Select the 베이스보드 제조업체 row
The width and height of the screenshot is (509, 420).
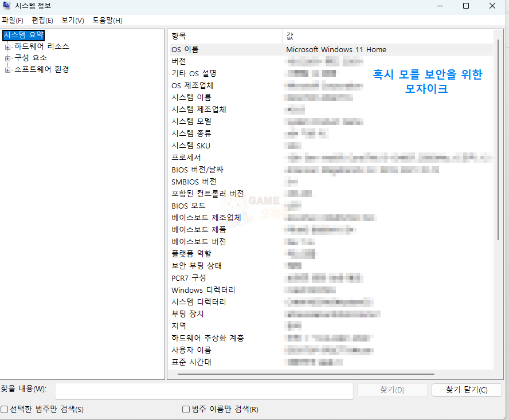tap(331, 218)
